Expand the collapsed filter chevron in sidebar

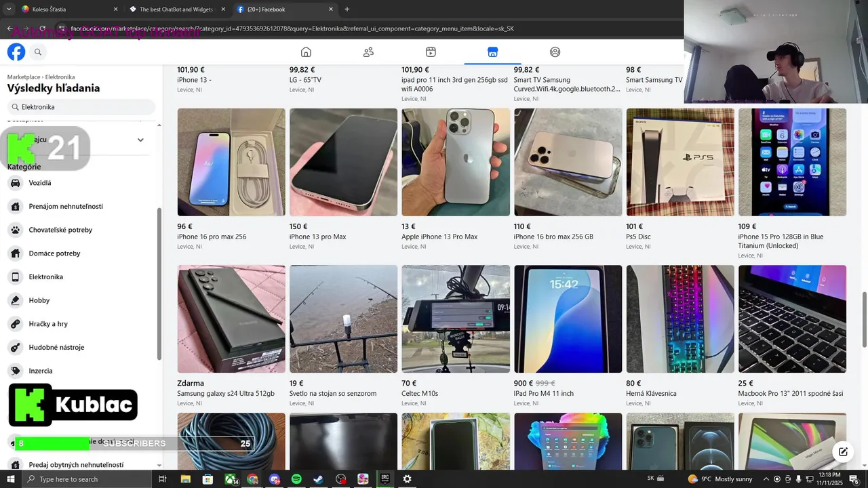140,140
